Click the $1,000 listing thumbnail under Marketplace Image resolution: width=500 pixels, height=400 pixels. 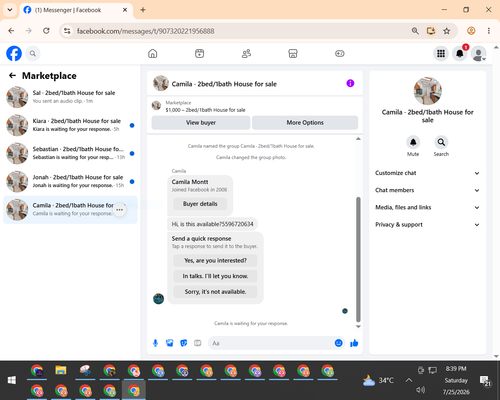coord(156,106)
